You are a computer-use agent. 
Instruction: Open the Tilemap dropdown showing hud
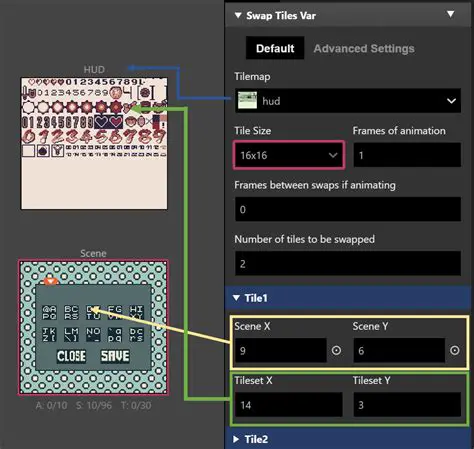(348, 101)
